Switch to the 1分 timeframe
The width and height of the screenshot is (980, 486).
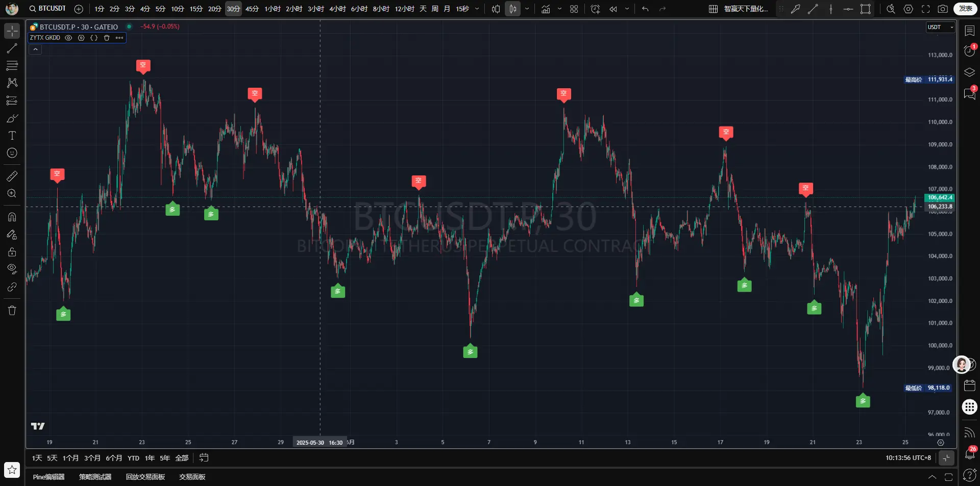tap(100, 9)
